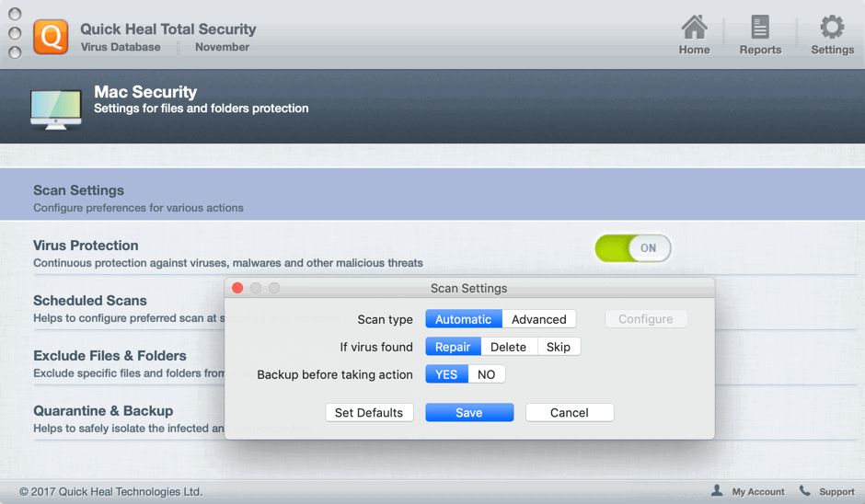865x504 pixels.
Task: Click the Support phone icon
Action: click(x=805, y=491)
